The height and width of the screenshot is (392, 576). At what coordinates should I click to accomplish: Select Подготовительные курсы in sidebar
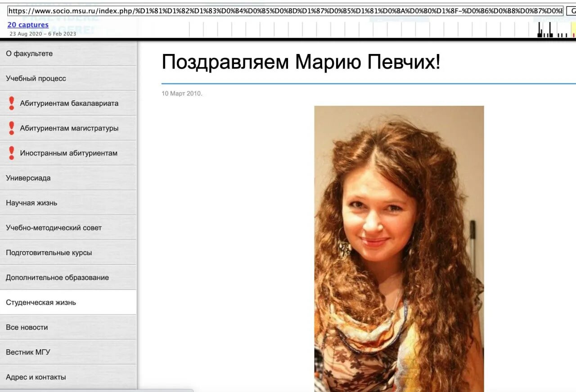click(68, 252)
